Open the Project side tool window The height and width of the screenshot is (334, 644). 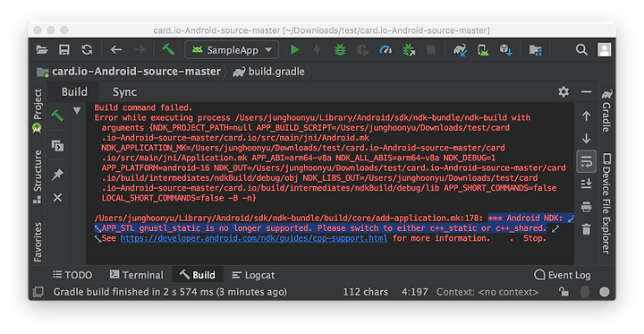(38, 110)
